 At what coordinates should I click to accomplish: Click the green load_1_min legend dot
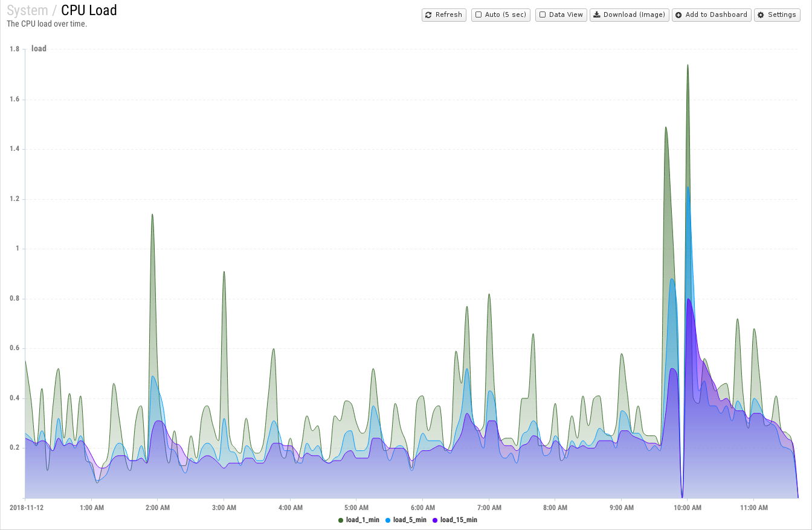click(x=341, y=520)
